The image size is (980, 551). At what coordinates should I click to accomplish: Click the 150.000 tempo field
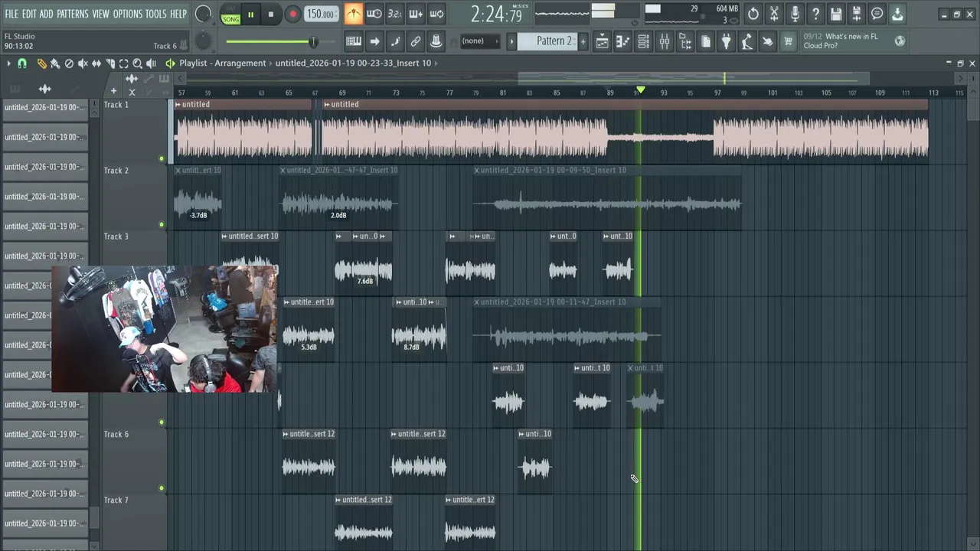tap(320, 15)
